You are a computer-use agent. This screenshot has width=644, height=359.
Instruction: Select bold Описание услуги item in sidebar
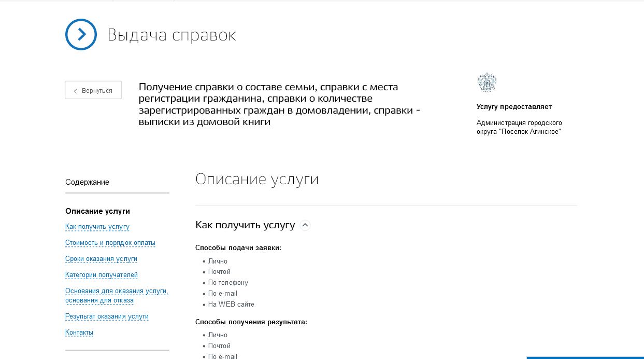(97, 211)
